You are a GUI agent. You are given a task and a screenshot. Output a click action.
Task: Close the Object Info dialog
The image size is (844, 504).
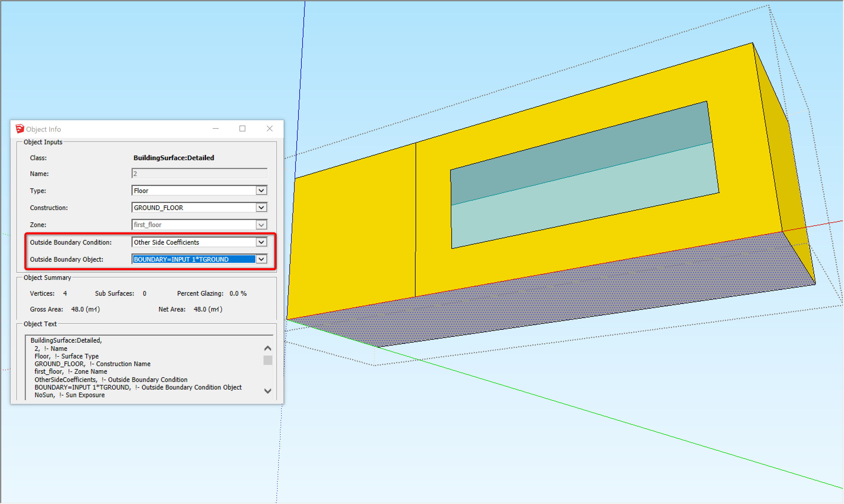[x=270, y=129]
